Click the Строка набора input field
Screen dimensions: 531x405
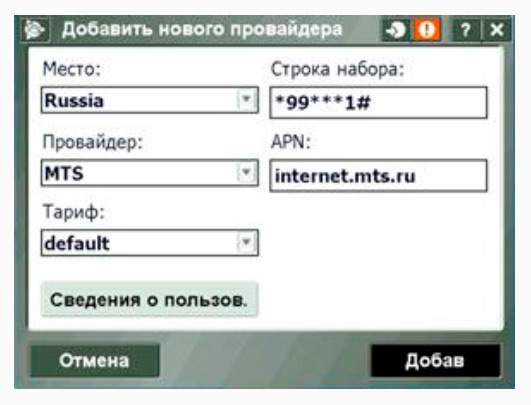click(379, 103)
